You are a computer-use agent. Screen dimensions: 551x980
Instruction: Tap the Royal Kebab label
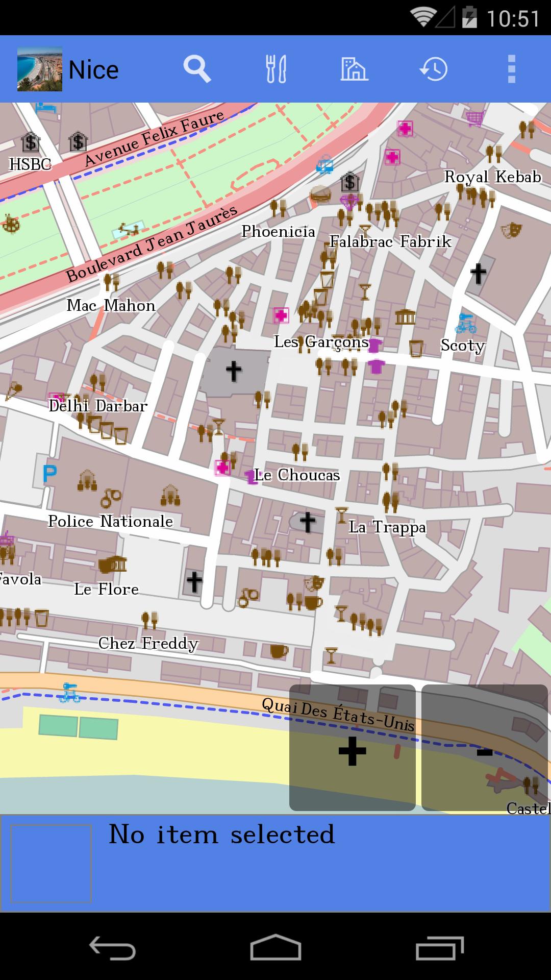tap(493, 177)
